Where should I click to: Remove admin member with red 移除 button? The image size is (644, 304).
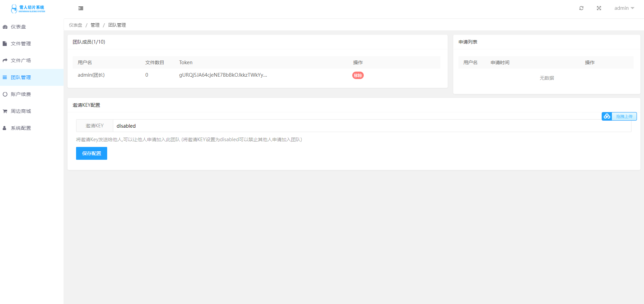[x=358, y=75]
